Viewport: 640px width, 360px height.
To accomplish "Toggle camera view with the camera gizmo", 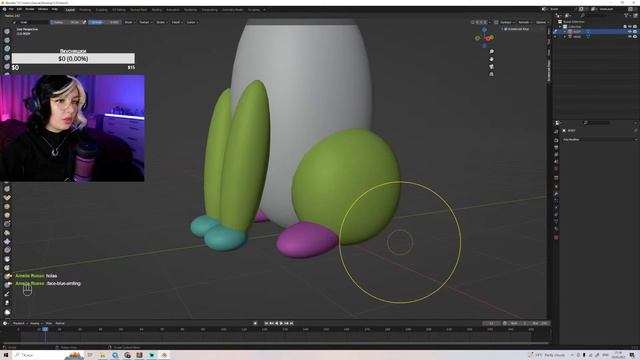I will tap(491, 67).
